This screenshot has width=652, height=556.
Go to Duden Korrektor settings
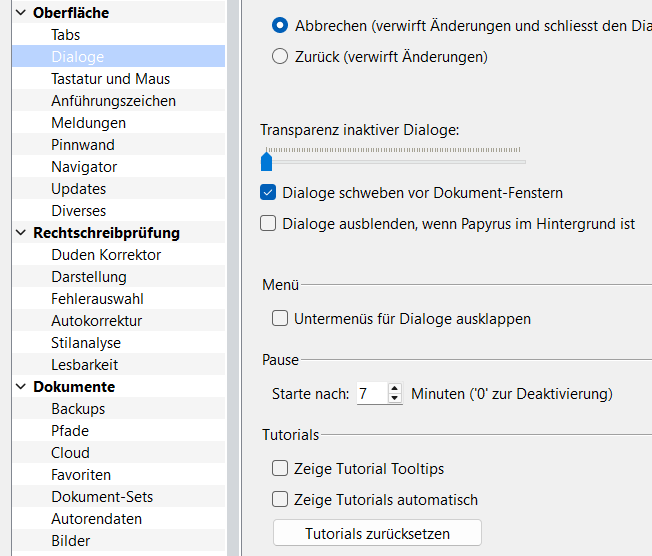(x=106, y=255)
